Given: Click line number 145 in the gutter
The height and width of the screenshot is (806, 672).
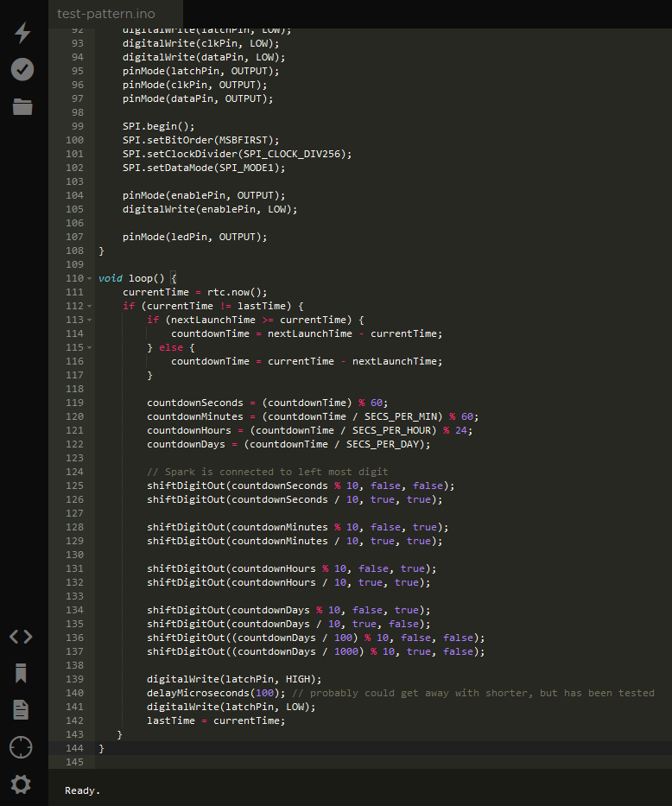Looking at the screenshot, I should 74,762.
